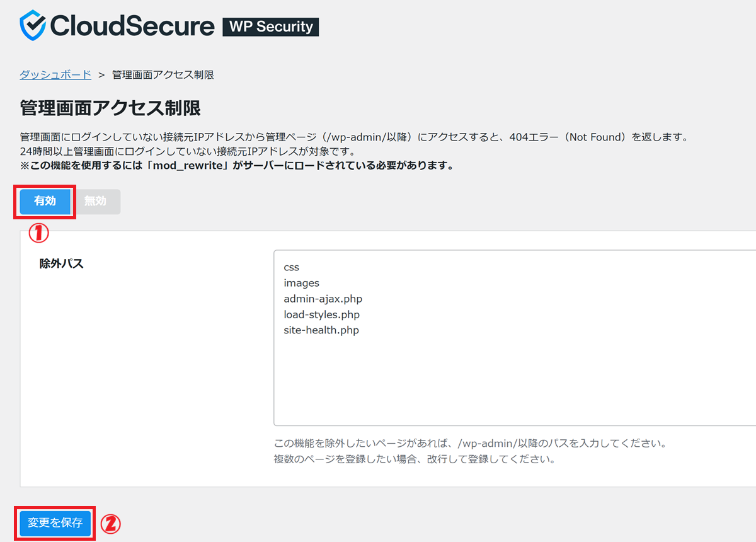Click the WP Security badge
756x542 pixels.
click(271, 26)
